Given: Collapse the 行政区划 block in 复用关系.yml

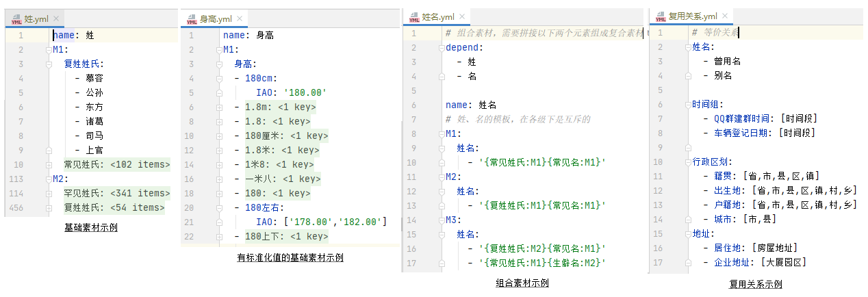Looking at the screenshot, I should [687, 162].
